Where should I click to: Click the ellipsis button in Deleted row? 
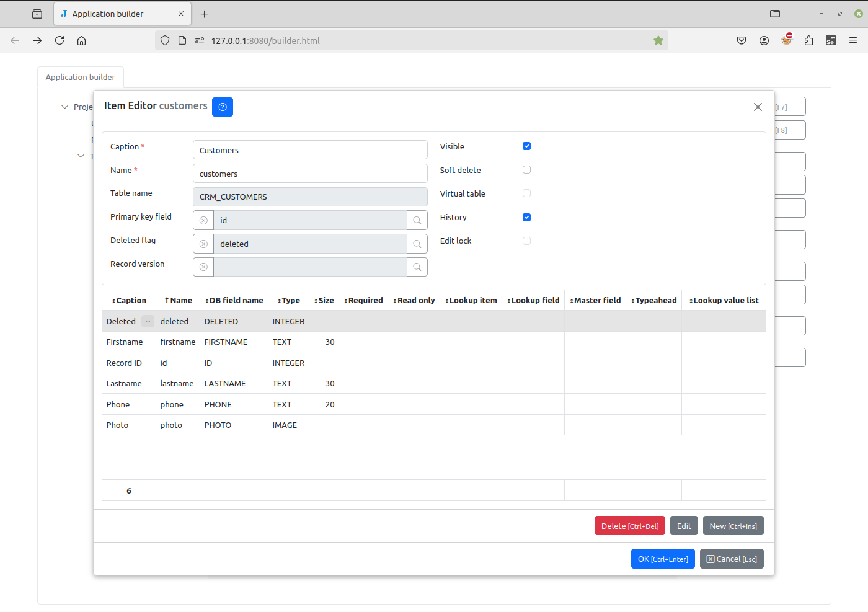[148, 321]
